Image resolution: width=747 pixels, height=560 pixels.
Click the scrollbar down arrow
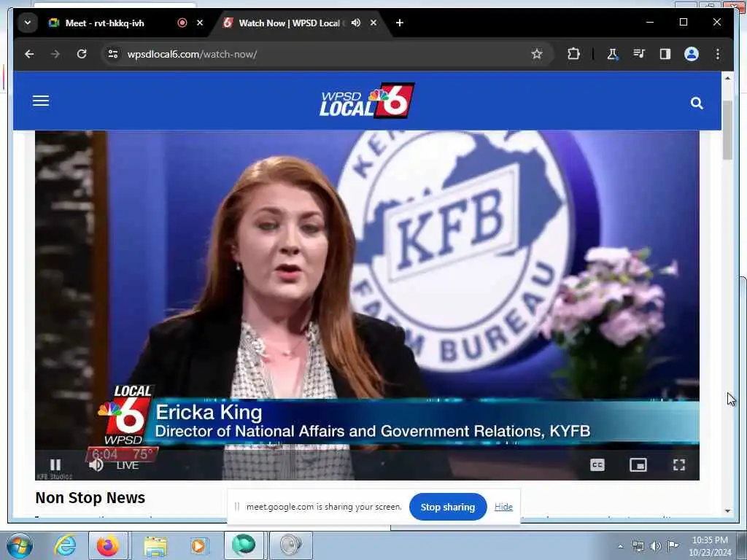(x=727, y=511)
